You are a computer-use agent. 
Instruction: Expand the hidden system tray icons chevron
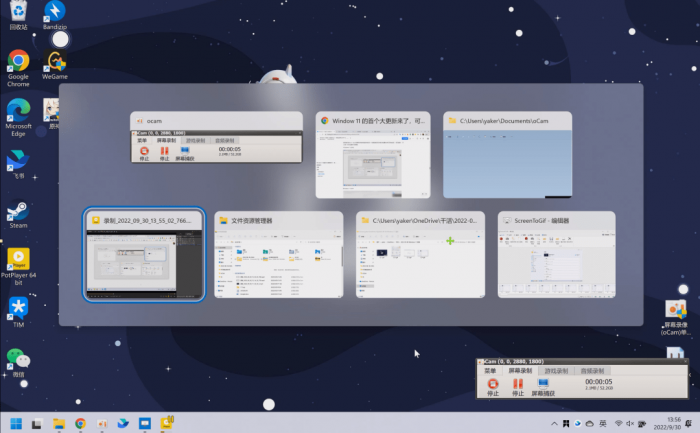click(x=554, y=424)
